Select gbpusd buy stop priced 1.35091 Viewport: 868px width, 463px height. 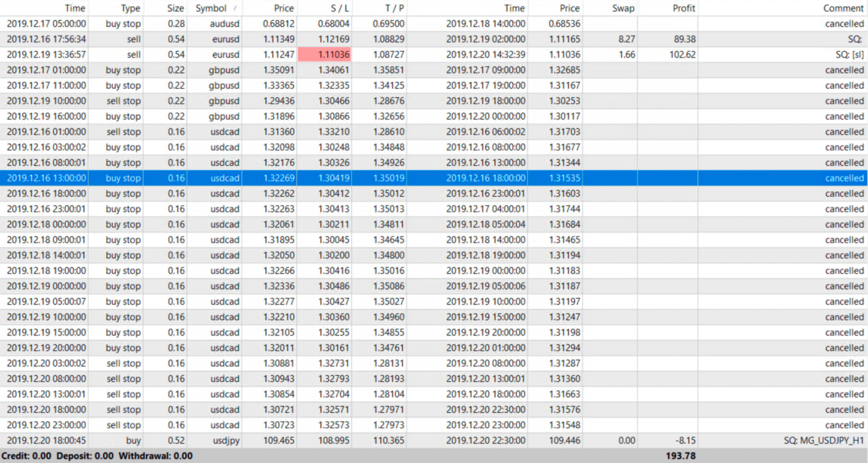[279, 70]
